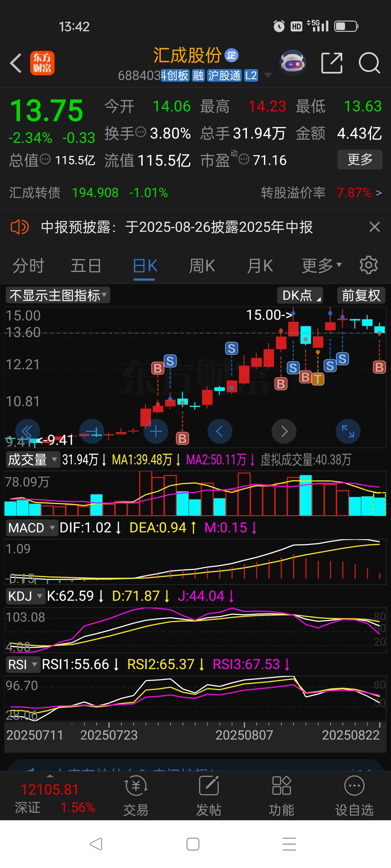Switch to 周K tab
The height and width of the screenshot is (868, 391).
pos(202,266)
